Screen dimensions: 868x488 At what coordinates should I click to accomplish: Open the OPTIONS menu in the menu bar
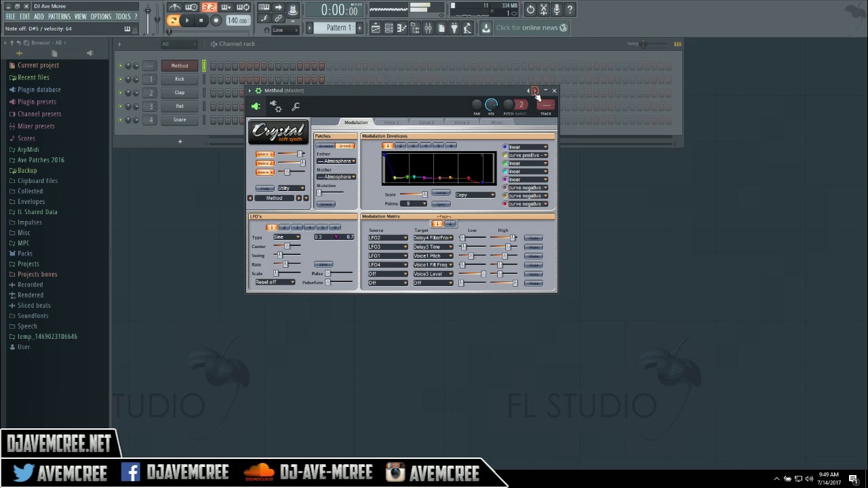pyautogui.click(x=100, y=16)
